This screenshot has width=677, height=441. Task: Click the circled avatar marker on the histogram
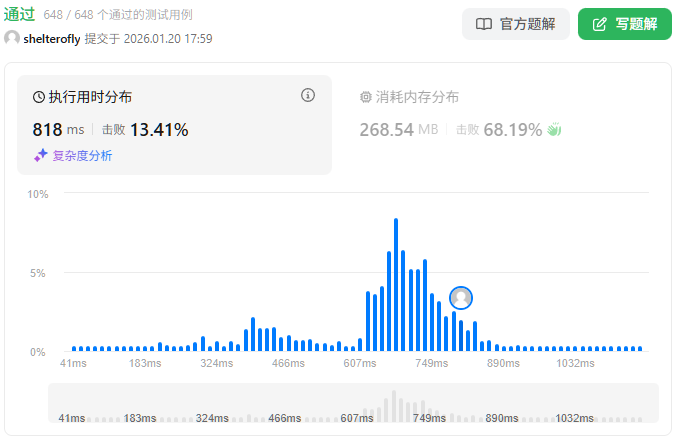(461, 297)
